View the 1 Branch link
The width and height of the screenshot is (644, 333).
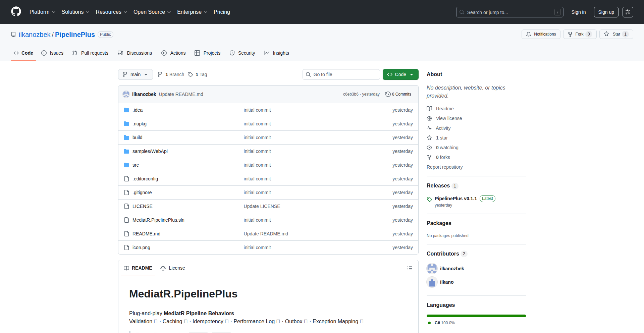(x=171, y=74)
